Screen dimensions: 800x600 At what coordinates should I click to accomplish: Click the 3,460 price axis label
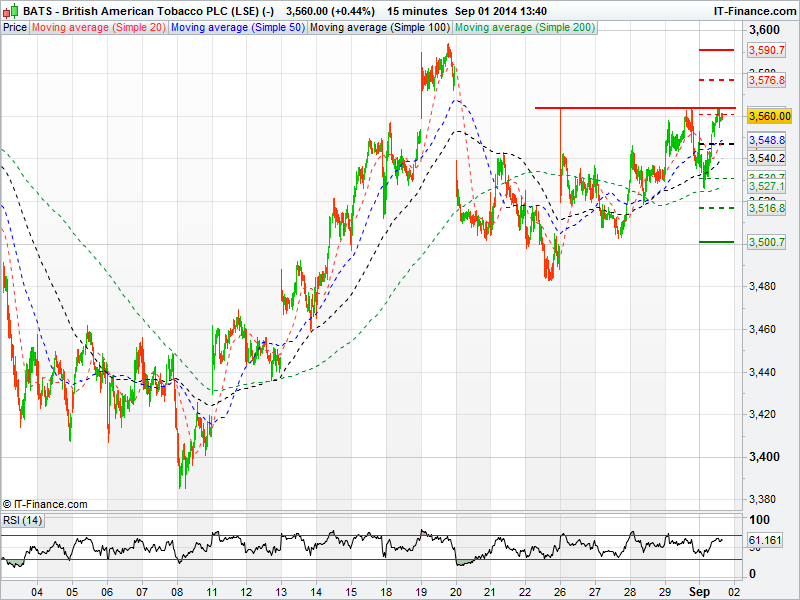(x=764, y=329)
